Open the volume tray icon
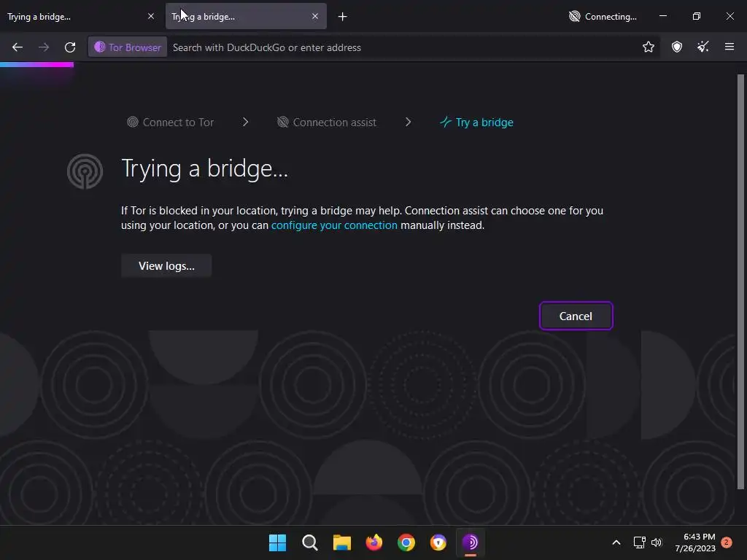This screenshot has height=560, width=747. click(657, 542)
